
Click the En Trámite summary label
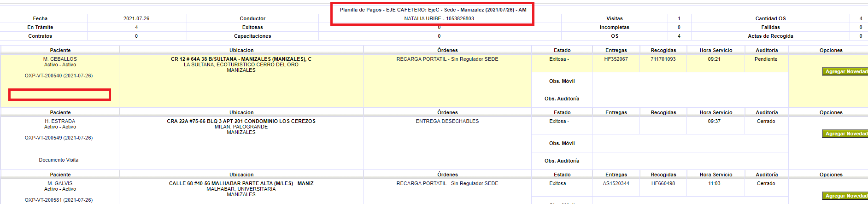click(40, 27)
